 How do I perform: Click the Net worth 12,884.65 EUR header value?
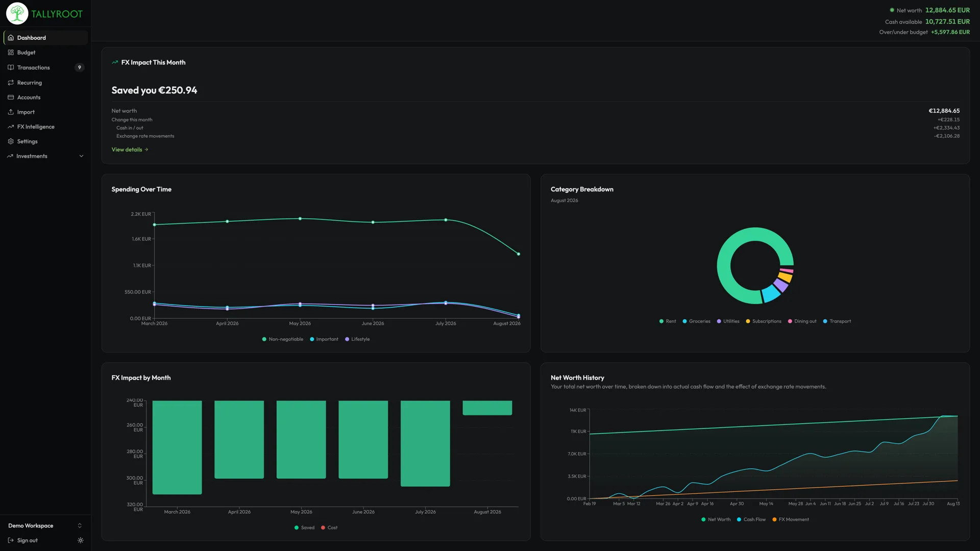coord(947,10)
